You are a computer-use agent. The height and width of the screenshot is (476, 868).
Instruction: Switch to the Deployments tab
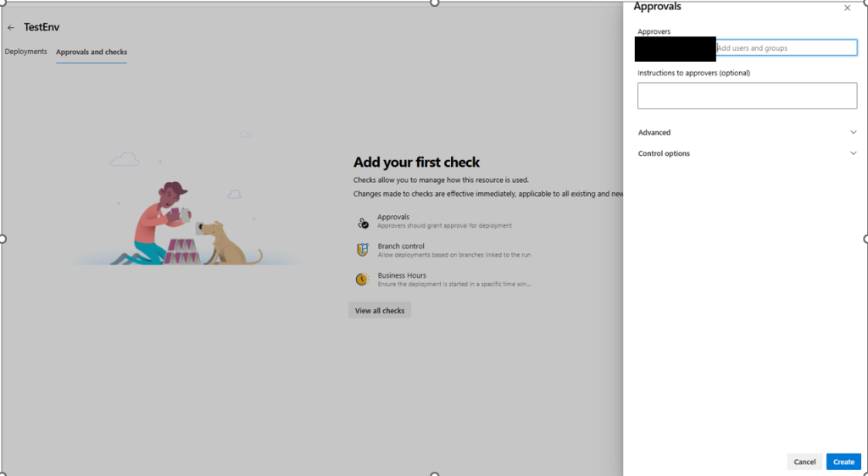[26, 52]
